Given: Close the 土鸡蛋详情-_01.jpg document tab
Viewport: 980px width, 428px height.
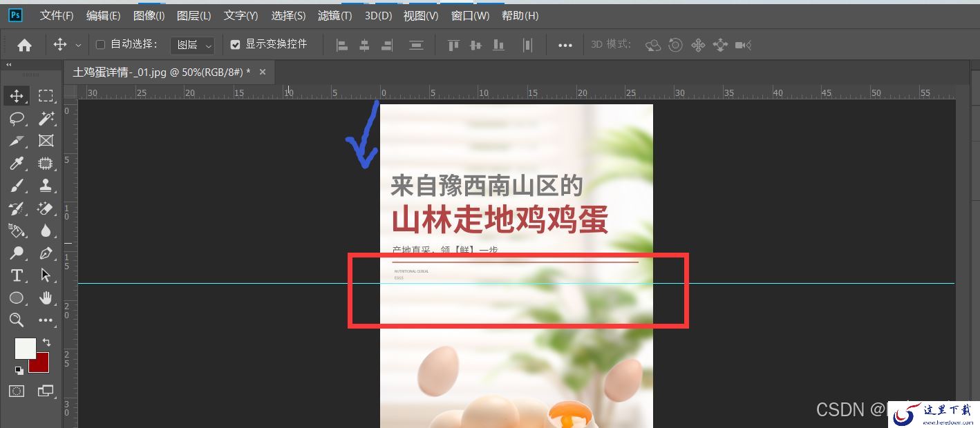Looking at the screenshot, I should pos(263,72).
